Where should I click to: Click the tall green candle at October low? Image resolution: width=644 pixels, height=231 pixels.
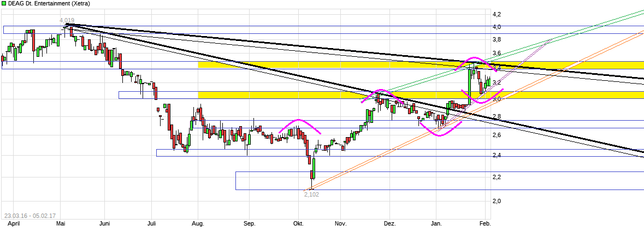coord(313,169)
